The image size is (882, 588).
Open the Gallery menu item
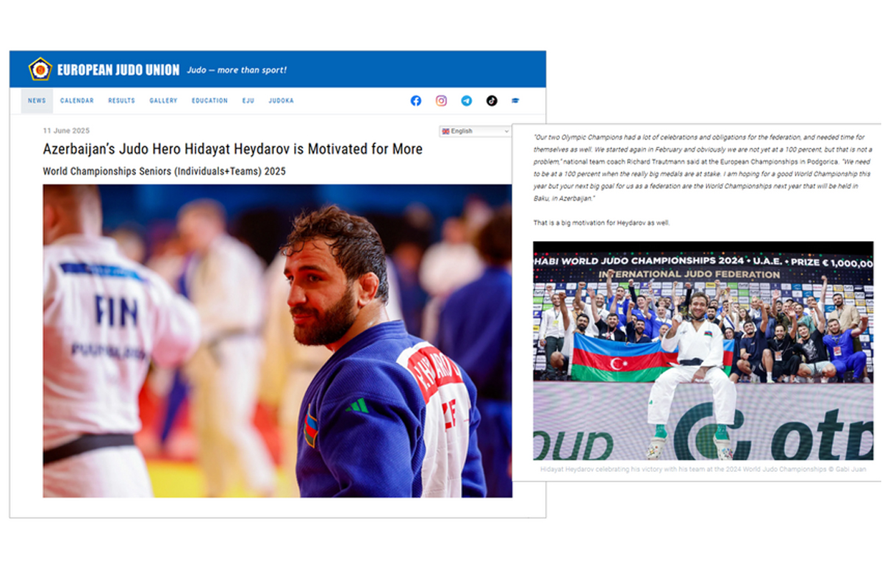[x=163, y=101]
